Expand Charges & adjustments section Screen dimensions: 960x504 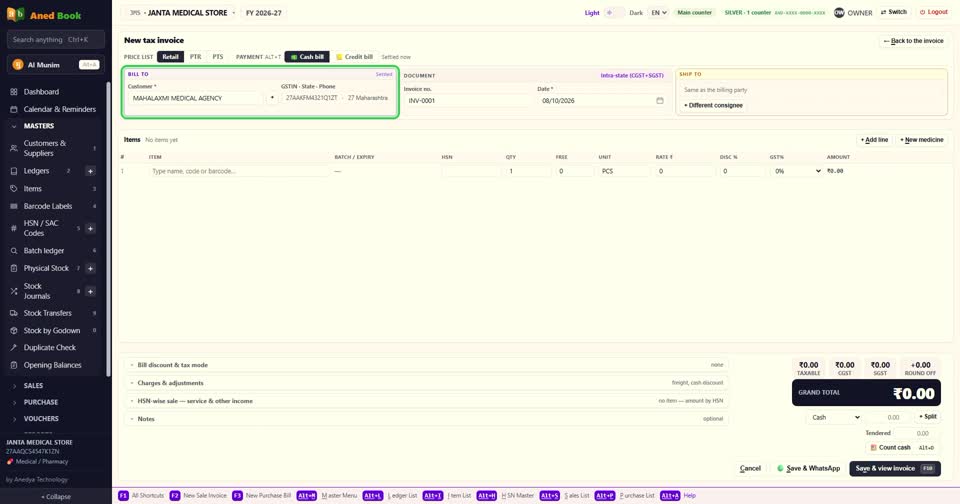[426, 383]
